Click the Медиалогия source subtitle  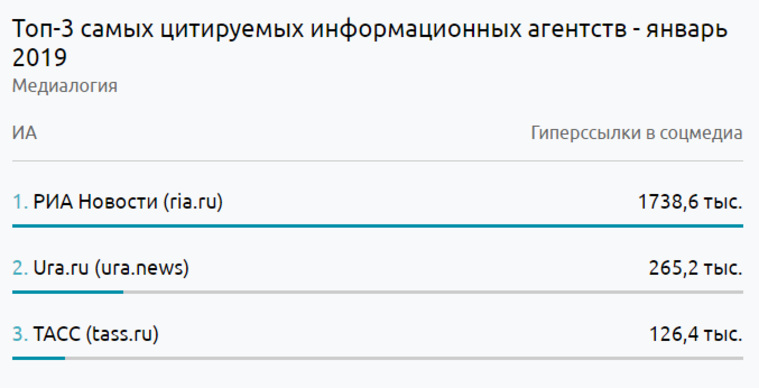click(x=65, y=86)
